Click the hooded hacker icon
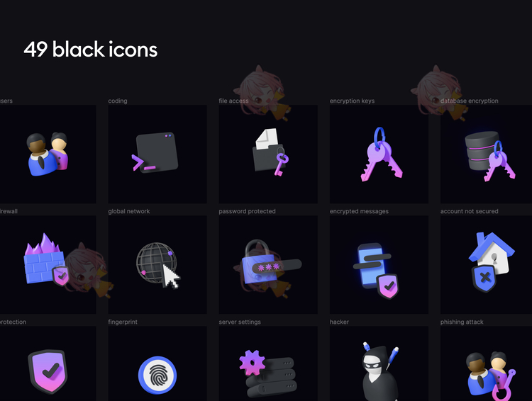532x401 pixels. [380, 371]
